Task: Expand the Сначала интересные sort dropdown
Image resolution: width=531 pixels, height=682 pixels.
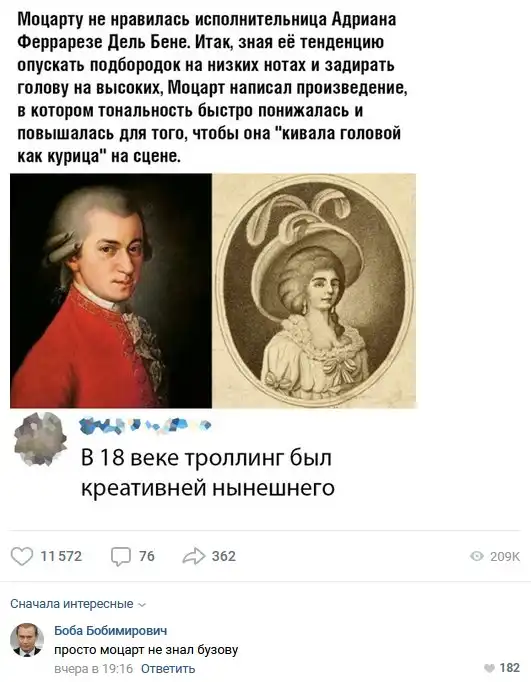Action: 78,604
